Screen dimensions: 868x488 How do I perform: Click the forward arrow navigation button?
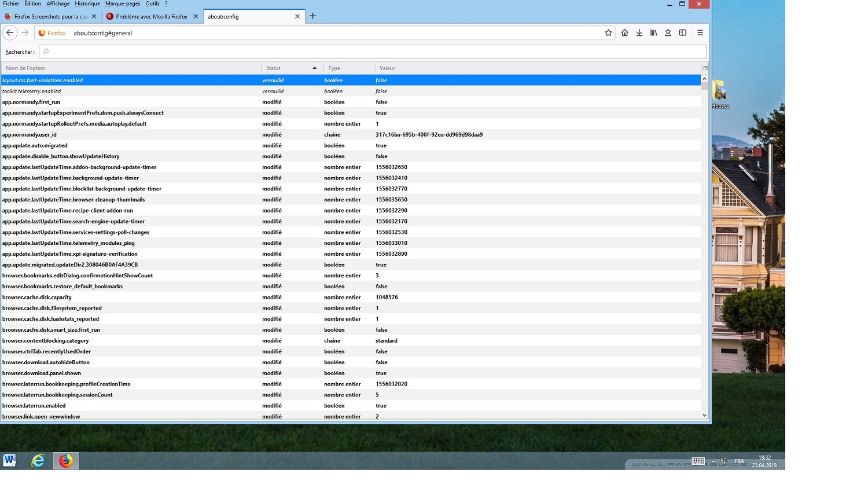click(25, 33)
